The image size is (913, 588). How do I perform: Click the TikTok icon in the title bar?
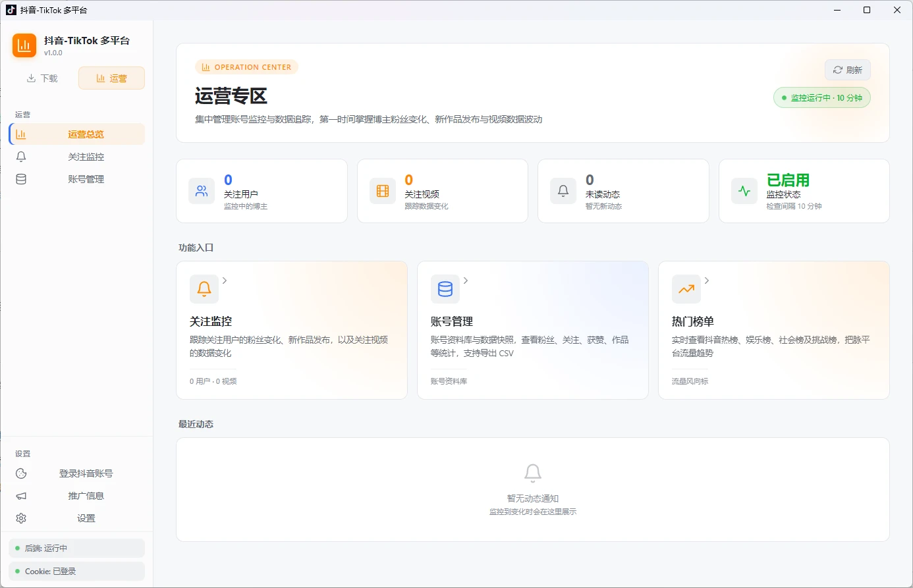coord(11,10)
